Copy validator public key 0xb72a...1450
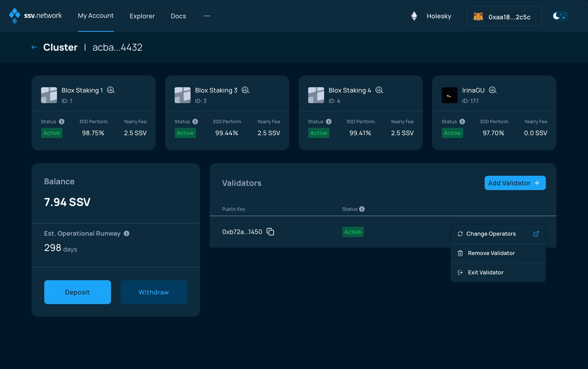 coord(270,232)
